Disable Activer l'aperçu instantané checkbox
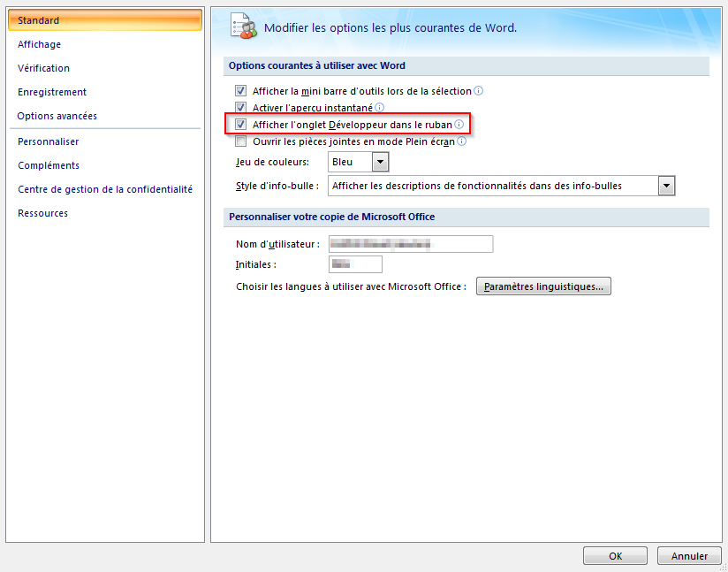 click(x=240, y=108)
